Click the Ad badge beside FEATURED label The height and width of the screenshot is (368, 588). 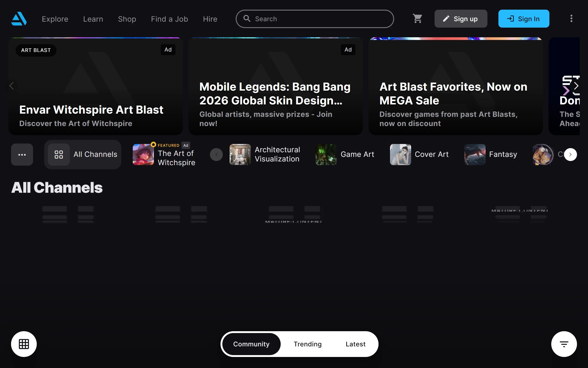pos(186,145)
